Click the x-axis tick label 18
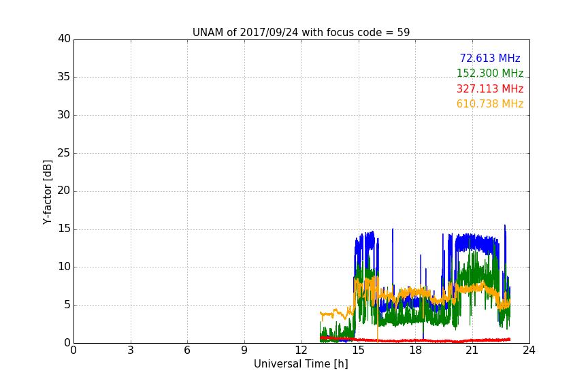 (x=416, y=350)
